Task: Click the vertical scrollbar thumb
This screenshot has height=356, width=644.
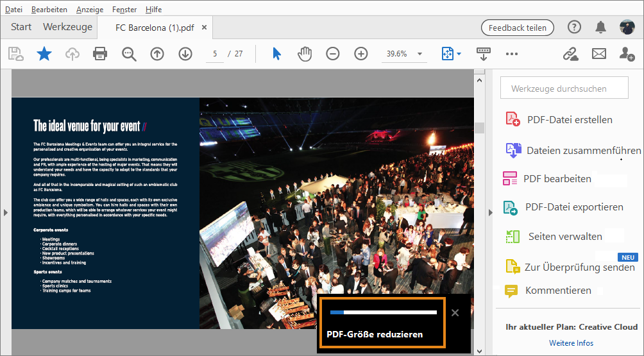Action: [x=479, y=128]
